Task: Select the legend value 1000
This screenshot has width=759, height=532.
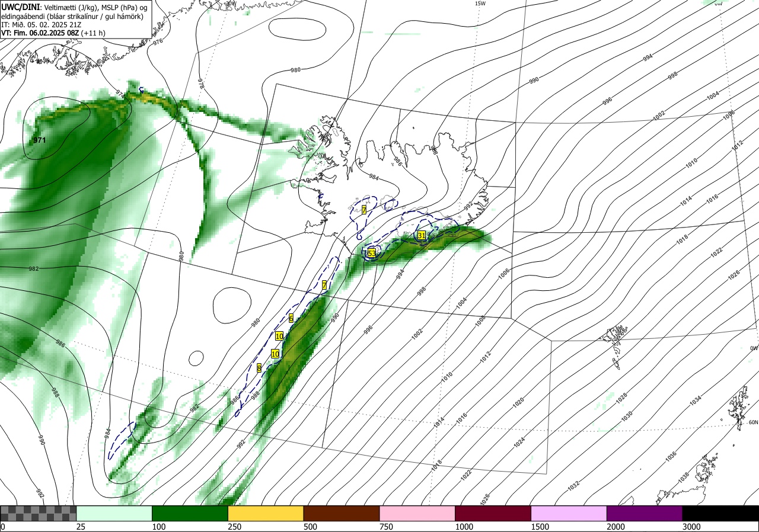Action: tap(464, 527)
